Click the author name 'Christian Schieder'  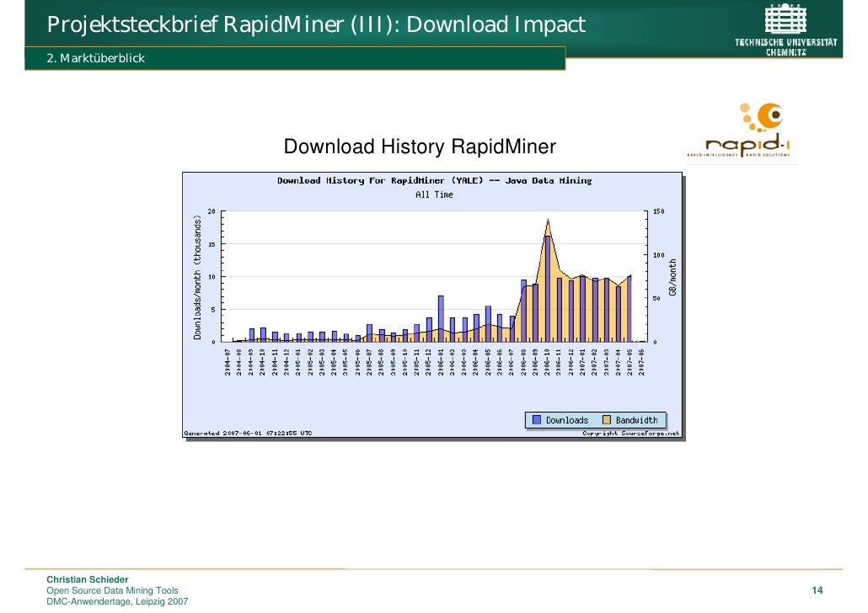[x=88, y=580]
